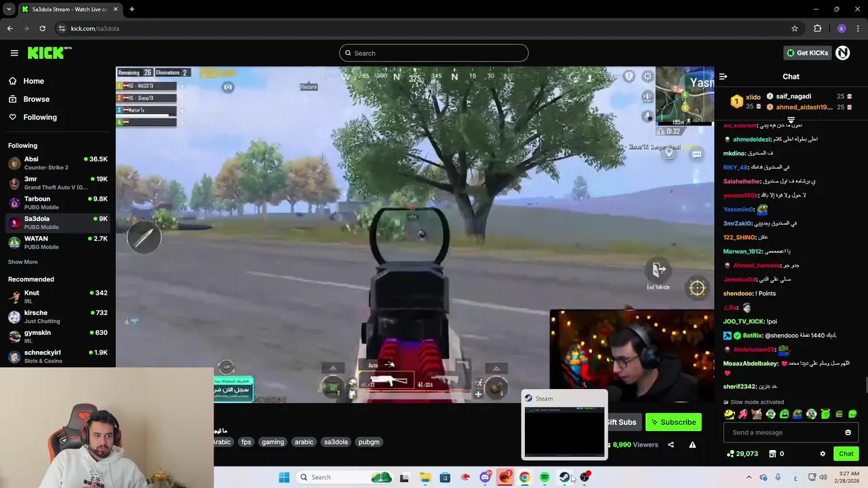Open File Explorer from the taskbar
This screenshot has width=868, height=488.
tap(425, 477)
